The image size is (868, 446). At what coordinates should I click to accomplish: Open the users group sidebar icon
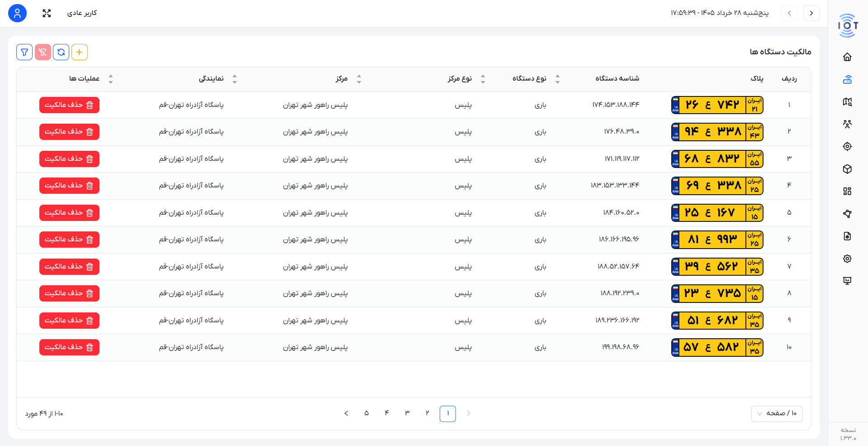pos(847,124)
